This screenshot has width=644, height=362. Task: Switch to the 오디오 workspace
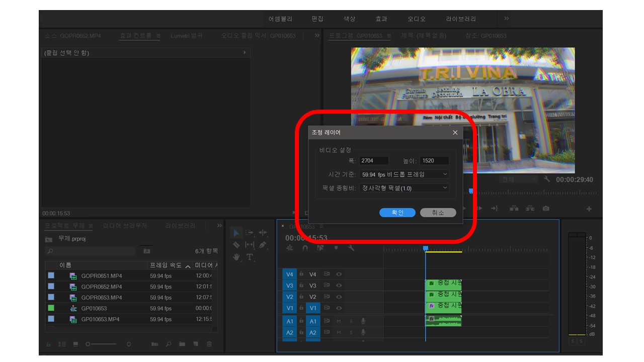pos(417,19)
